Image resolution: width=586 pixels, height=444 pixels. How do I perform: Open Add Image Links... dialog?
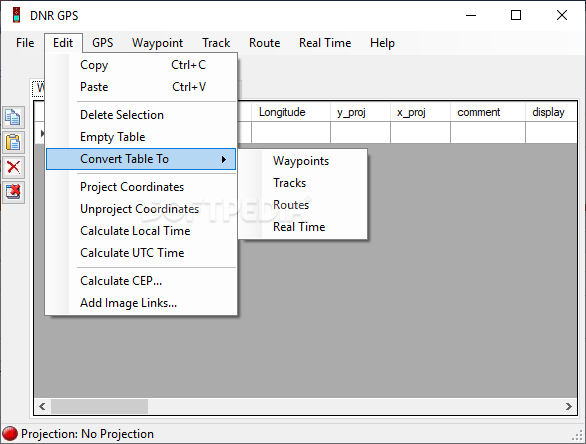click(141, 303)
